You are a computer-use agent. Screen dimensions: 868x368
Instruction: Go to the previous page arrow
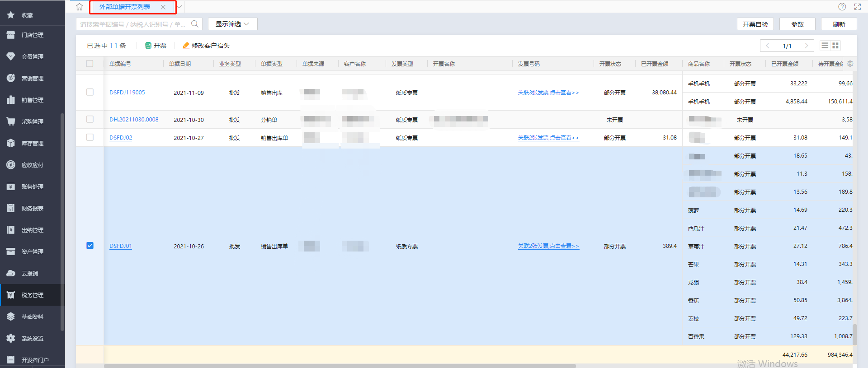[768, 46]
